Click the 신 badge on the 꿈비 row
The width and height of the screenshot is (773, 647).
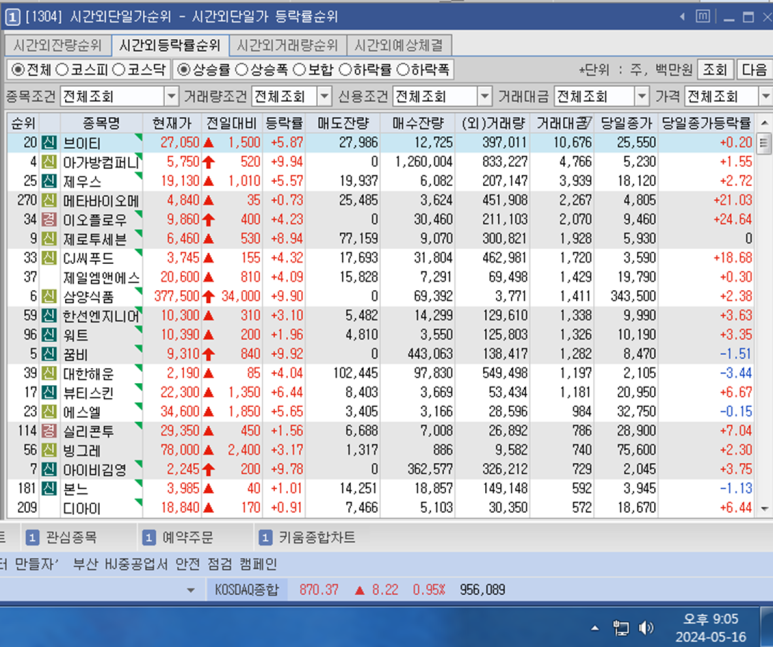[x=49, y=355]
